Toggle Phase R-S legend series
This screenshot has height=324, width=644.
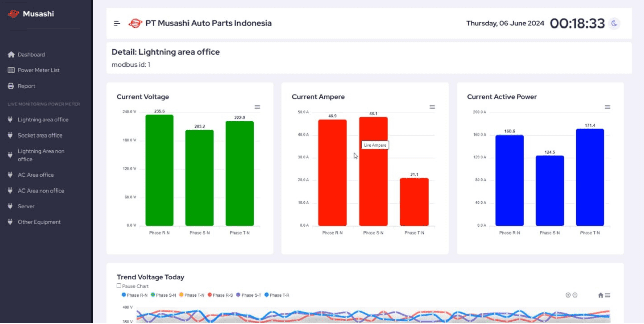[220, 295]
